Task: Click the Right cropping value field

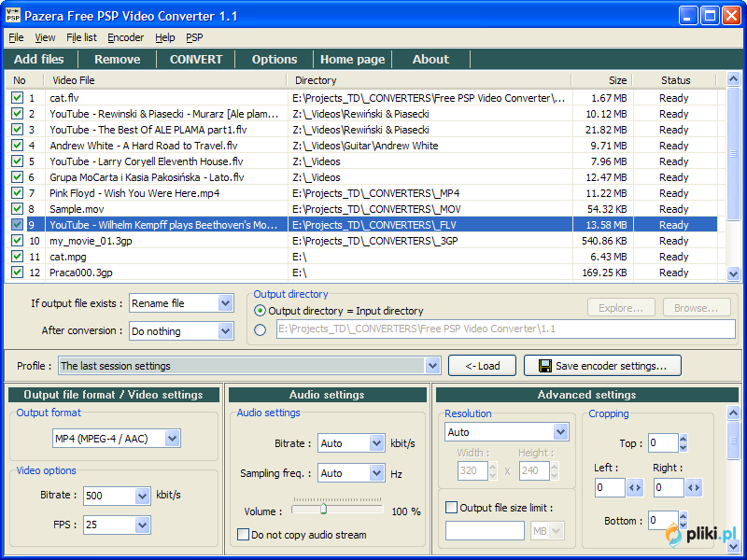Action: tap(669, 487)
